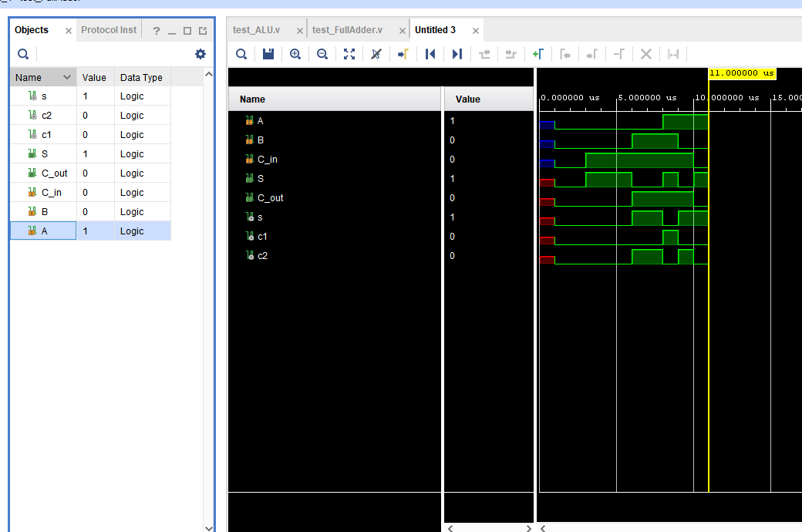
Task: Close the test_FullAdder.v tab
Action: [403, 31]
